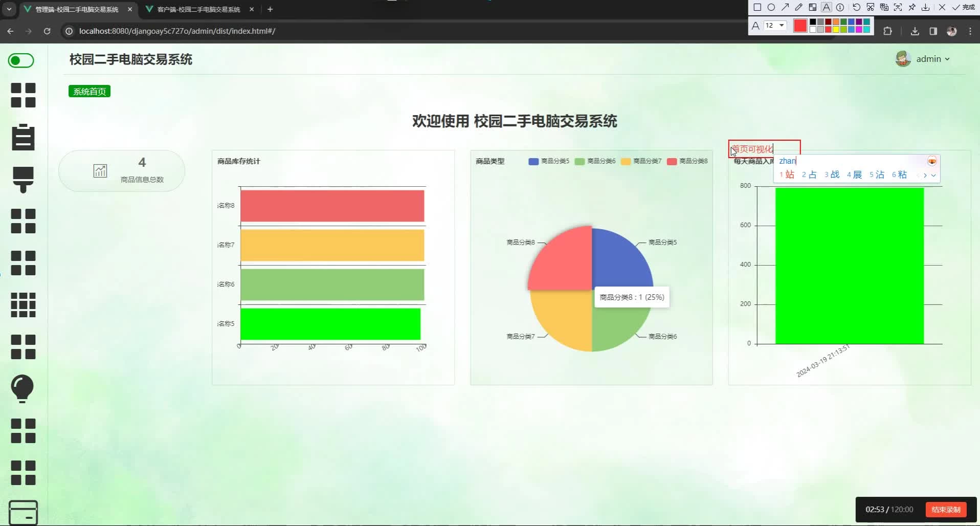Toggle 商品分类8 legend in pie chart
The height and width of the screenshot is (526, 980).
point(687,161)
